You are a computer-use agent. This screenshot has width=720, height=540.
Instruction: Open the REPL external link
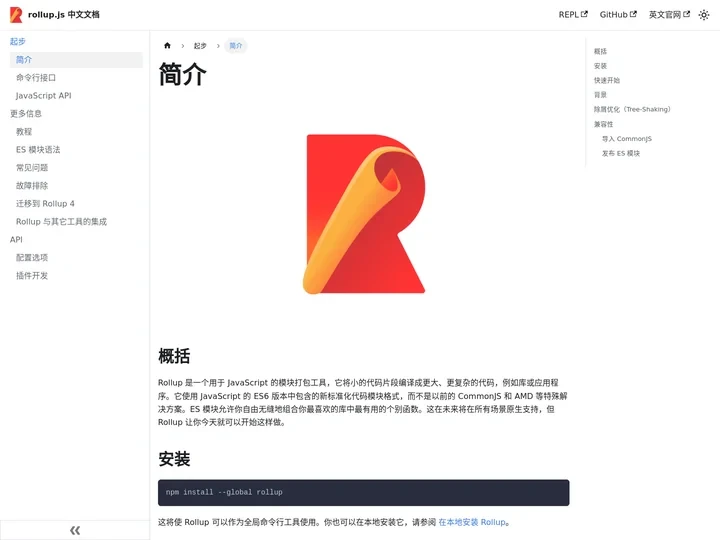pos(573,15)
